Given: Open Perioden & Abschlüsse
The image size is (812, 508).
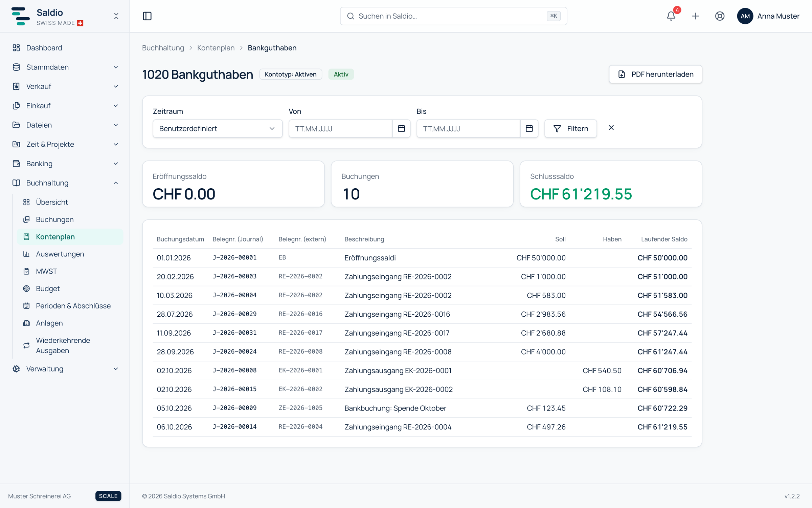Looking at the screenshot, I should point(70,306).
